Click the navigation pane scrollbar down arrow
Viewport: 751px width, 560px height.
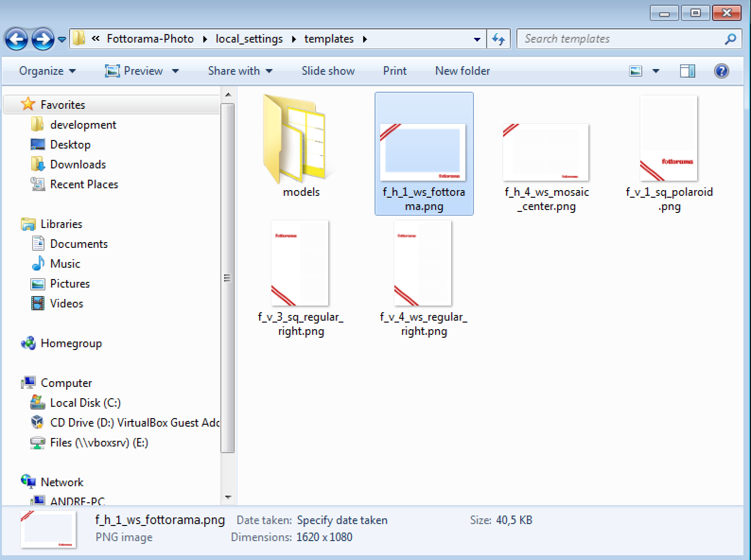point(228,497)
